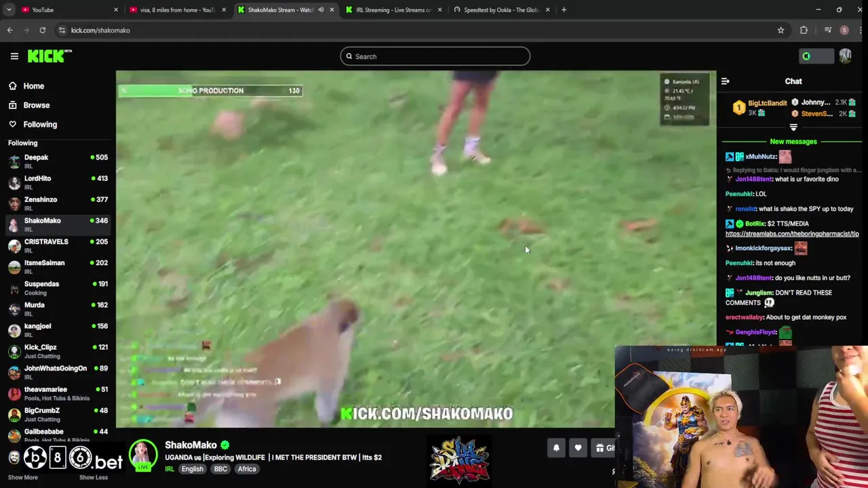Image resolution: width=868 pixels, height=488 pixels.
Task: Select the Africa stream tag
Action: point(247,469)
